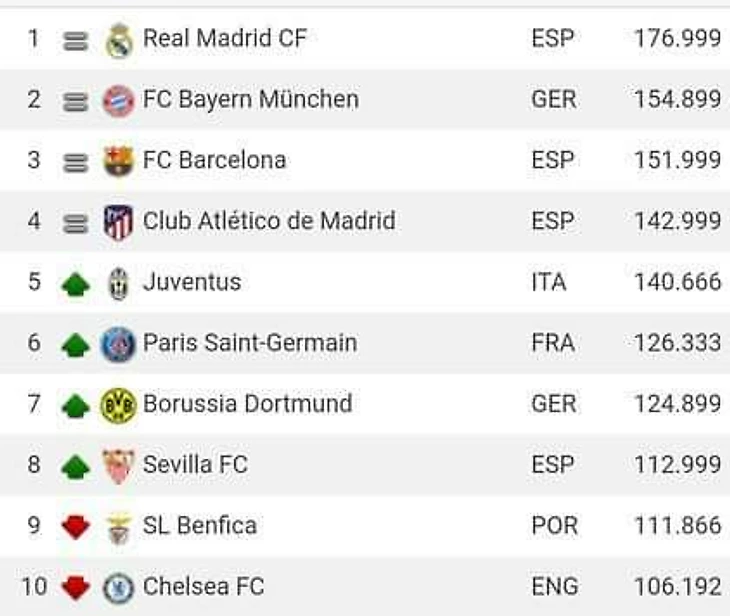Image resolution: width=730 pixels, height=616 pixels.
Task: Click the Borussia Dortmund BVB logo
Action: pyautogui.click(x=118, y=406)
